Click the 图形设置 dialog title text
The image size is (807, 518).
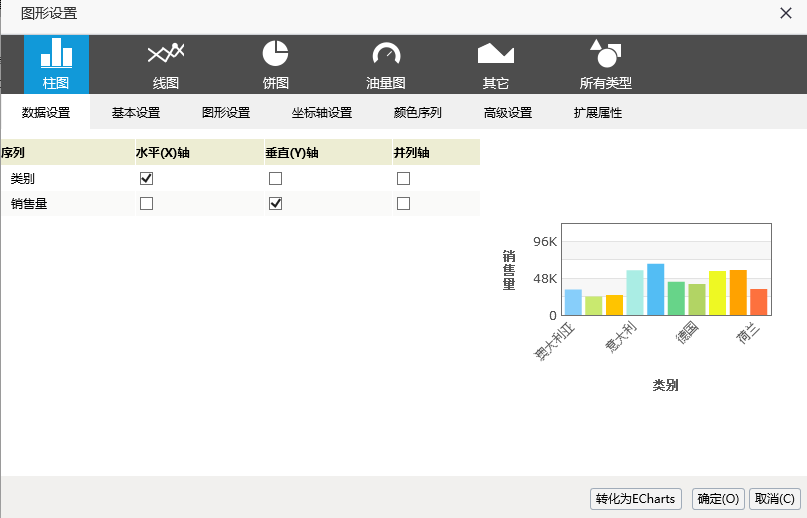49,13
